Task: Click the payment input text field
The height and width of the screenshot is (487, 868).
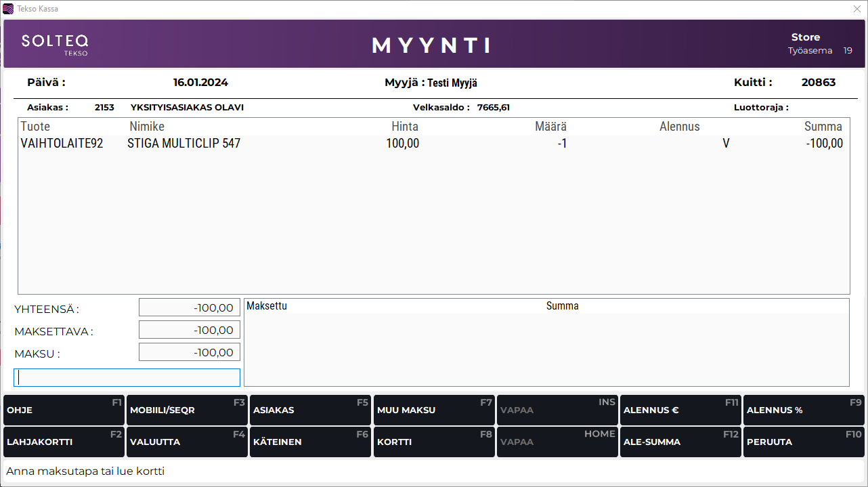Action: 127,377
